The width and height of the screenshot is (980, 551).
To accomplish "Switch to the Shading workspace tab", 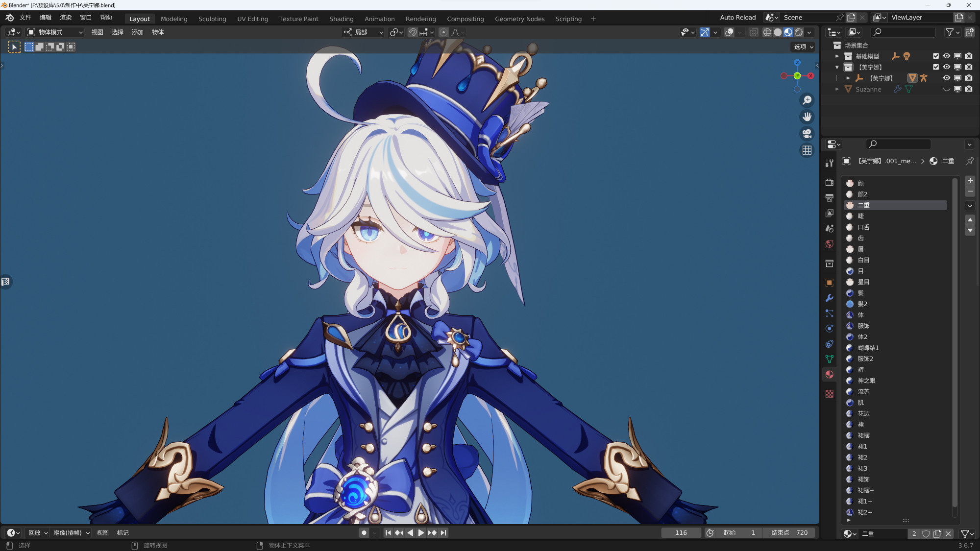I will pos(341,19).
